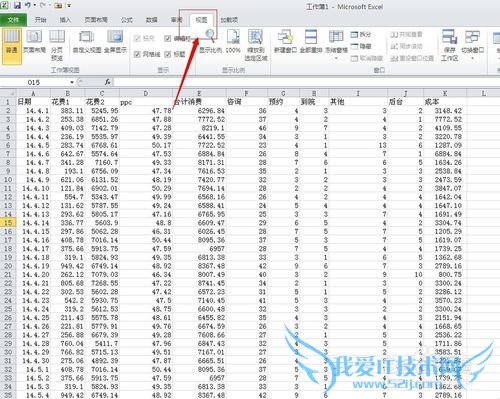The width and height of the screenshot is (500, 399).
Task: Expand the Switch Windows dropdown arrow
Action: (x=472, y=58)
